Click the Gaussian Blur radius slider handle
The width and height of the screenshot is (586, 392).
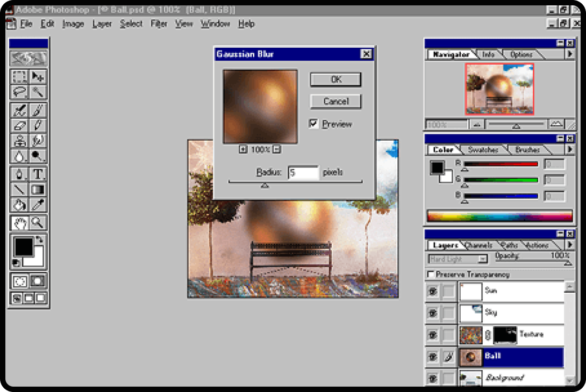coord(265,185)
